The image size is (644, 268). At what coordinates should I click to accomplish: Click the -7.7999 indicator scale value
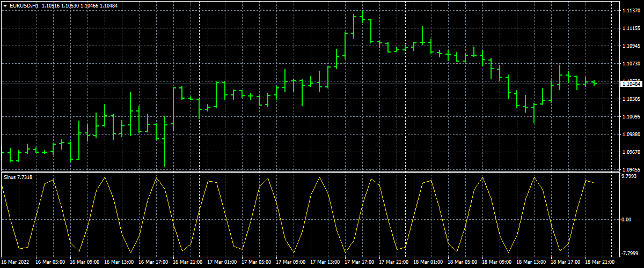coord(630,254)
